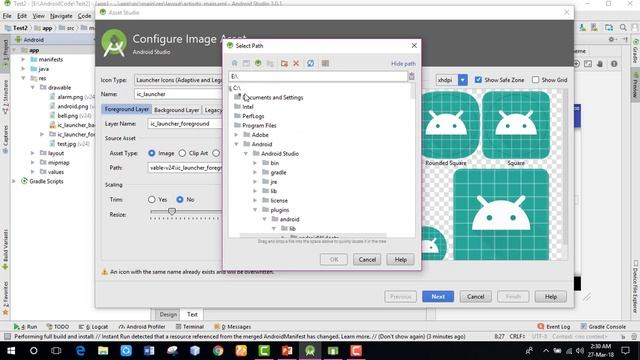Open Google Chrome from the taskbar
The width and height of the screenshot is (640, 360).
tap(218, 351)
